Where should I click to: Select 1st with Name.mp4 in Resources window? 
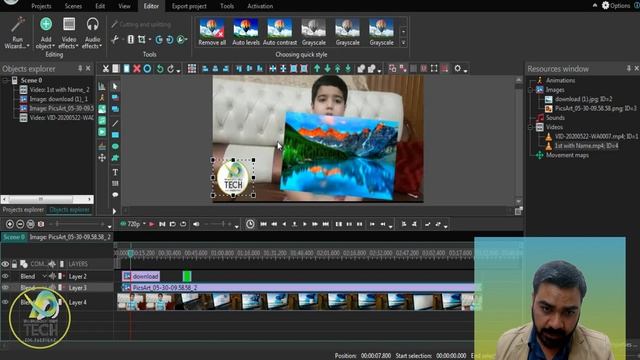click(586, 146)
